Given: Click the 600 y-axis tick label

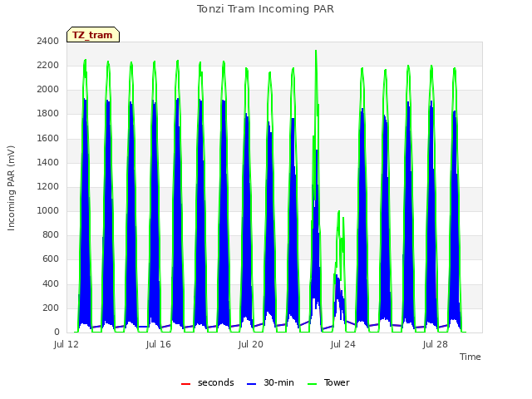Looking at the screenshot, I should tap(51, 259).
